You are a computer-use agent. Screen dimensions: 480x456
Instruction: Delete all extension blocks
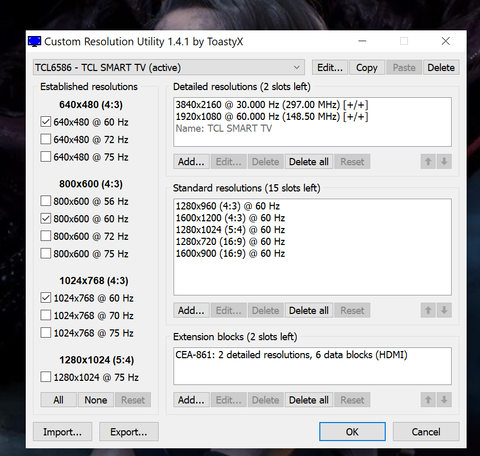[309, 399]
